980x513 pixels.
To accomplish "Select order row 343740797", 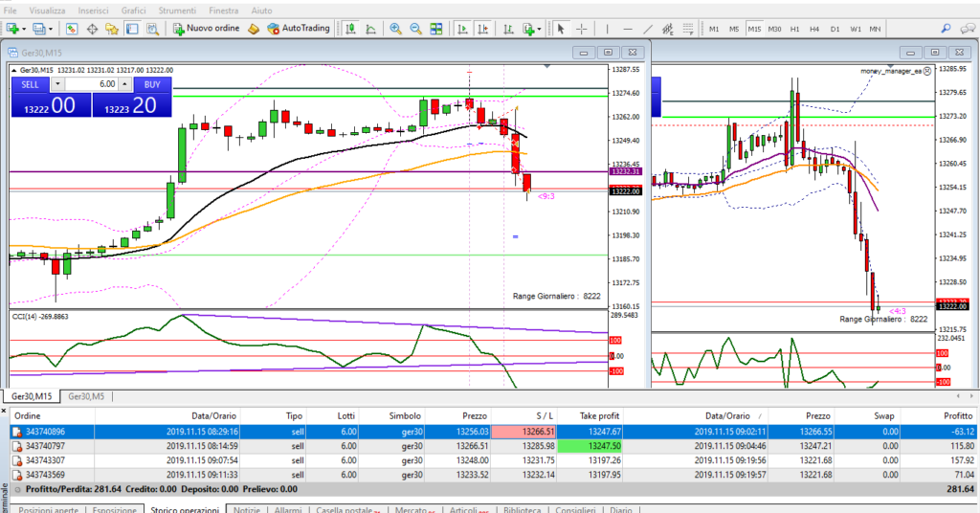I will pyautogui.click(x=494, y=446).
